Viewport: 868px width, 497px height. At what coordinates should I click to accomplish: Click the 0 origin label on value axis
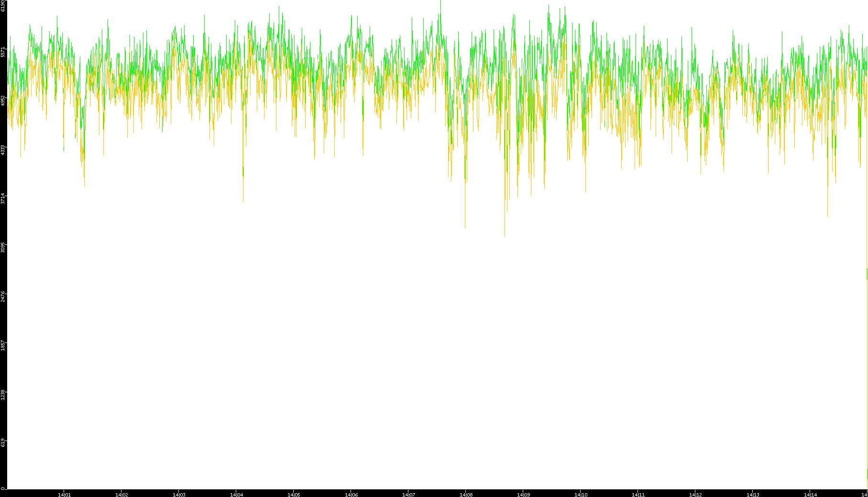[3, 488]
